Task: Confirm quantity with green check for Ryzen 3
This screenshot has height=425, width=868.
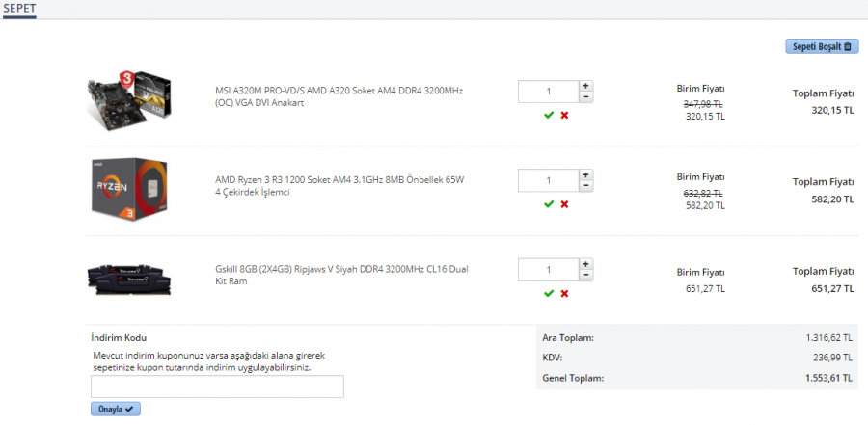Action: point(549,203)
